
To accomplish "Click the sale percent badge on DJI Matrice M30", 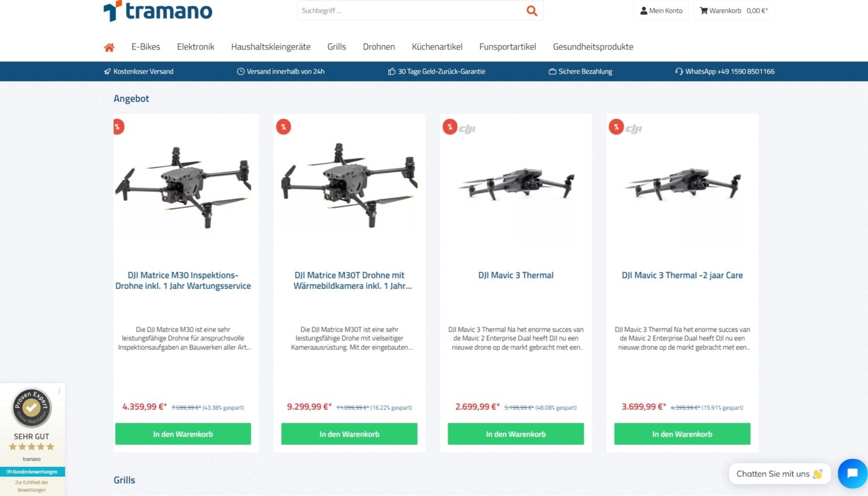I will (x=118, y=126).
